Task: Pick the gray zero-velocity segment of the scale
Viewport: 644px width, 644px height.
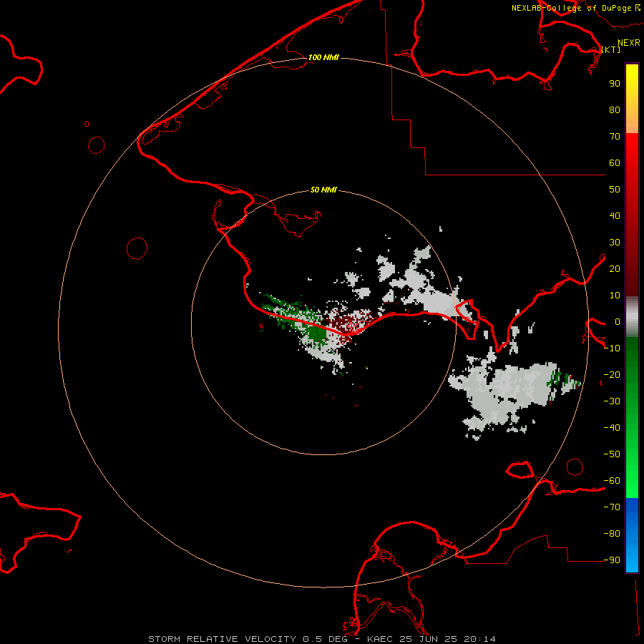Action: pos(632,317)
